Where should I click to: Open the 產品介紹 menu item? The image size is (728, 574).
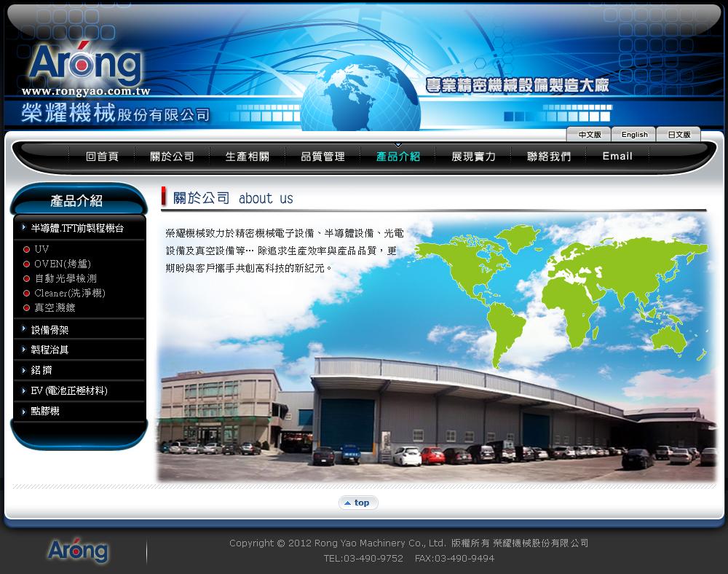(398, 157)
